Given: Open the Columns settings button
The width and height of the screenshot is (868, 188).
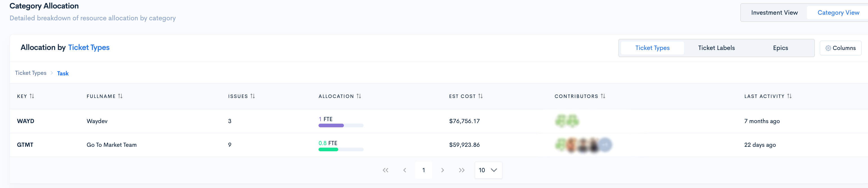Looking at the screenshot, I should coord(840,48).
